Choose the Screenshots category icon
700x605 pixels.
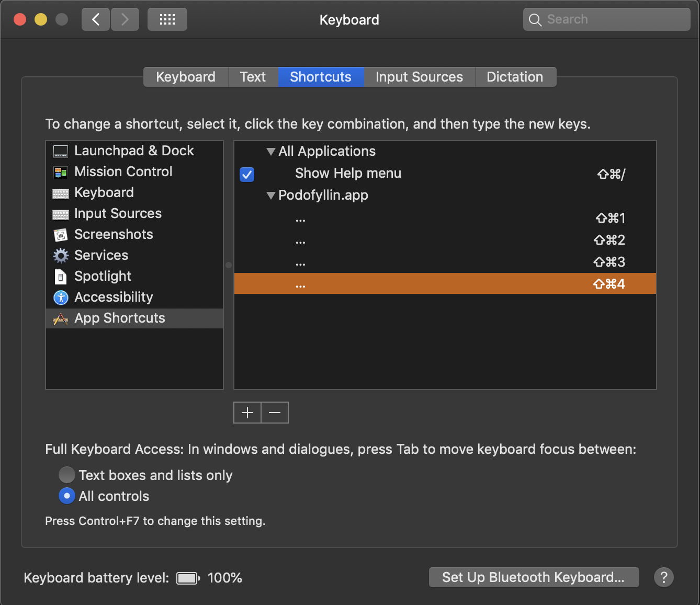61,235
